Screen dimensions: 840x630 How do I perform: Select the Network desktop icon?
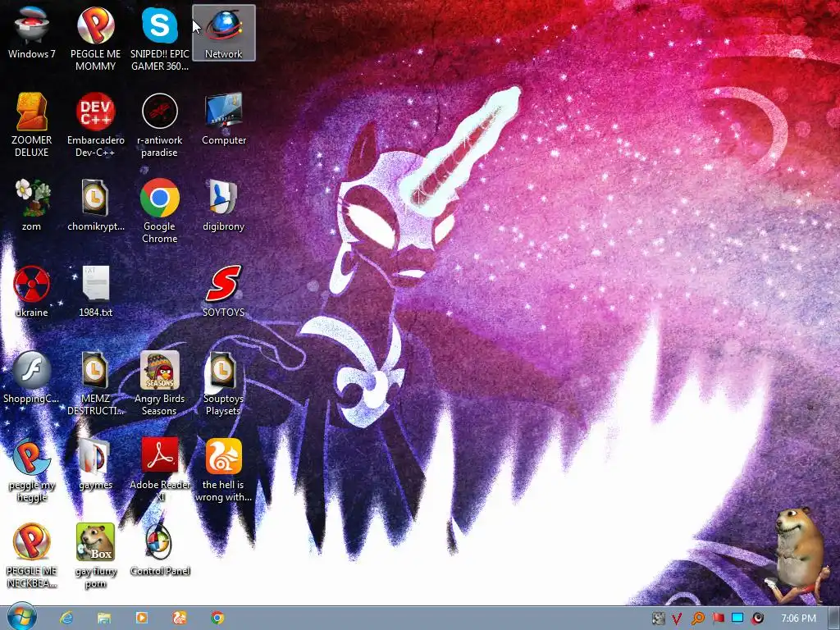(x=223, y=33)
